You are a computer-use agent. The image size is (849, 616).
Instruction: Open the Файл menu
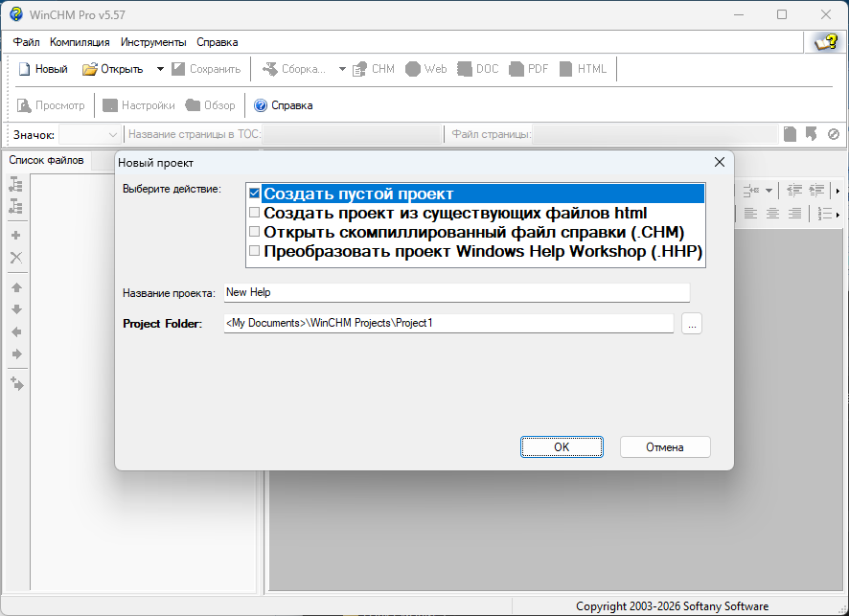coord(26,42)
